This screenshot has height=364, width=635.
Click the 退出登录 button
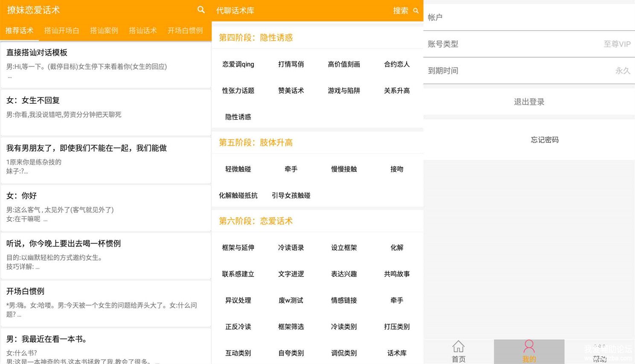pyautogui.click(x=529, y=102)
